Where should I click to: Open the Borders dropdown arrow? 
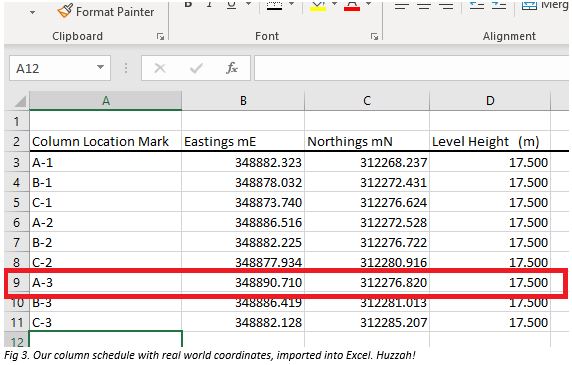tap(291, 4)
